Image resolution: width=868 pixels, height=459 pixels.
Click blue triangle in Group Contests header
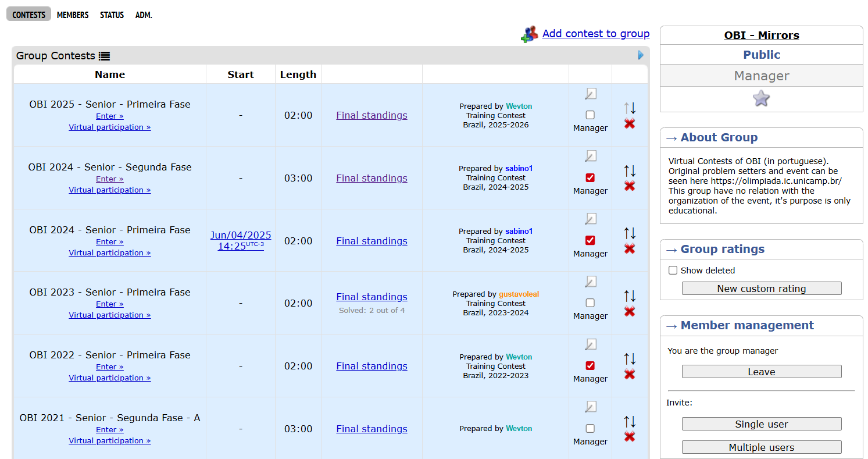coord(641,55)
